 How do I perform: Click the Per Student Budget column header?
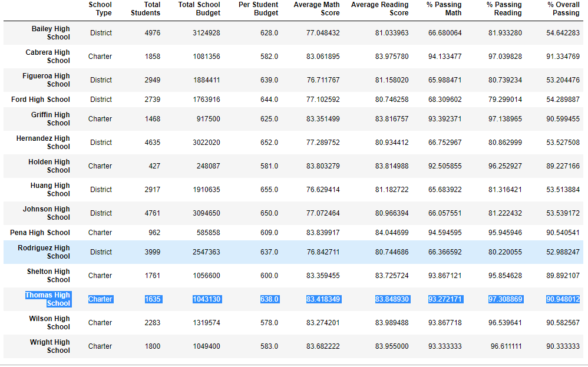(x=259, y=9)
